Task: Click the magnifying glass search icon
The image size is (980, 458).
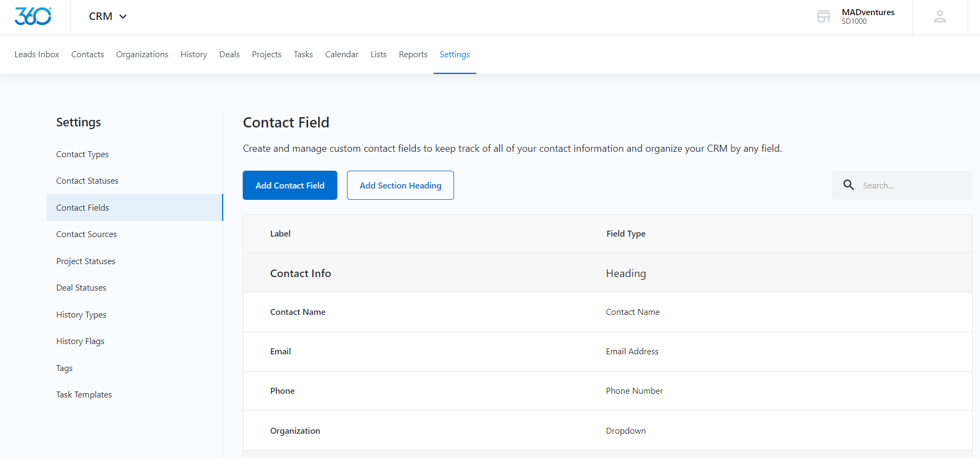Action: (849, 185)
